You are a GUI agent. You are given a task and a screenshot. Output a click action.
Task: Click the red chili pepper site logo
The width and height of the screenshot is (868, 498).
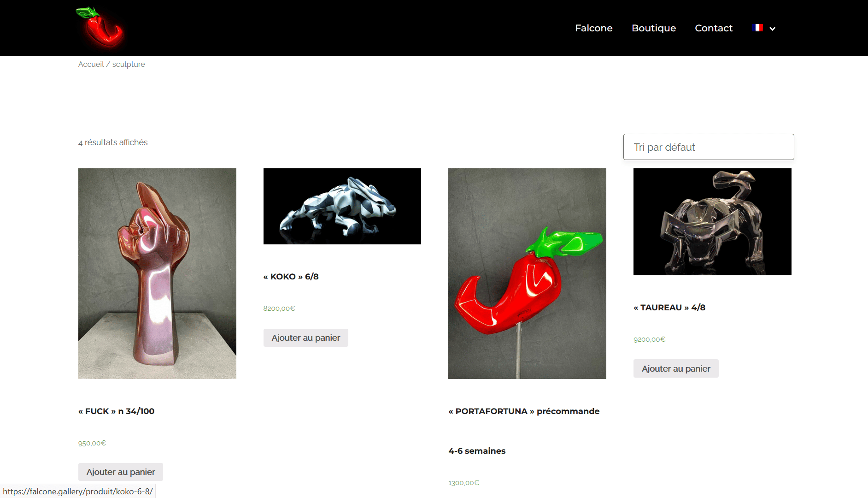coord(100,27)
